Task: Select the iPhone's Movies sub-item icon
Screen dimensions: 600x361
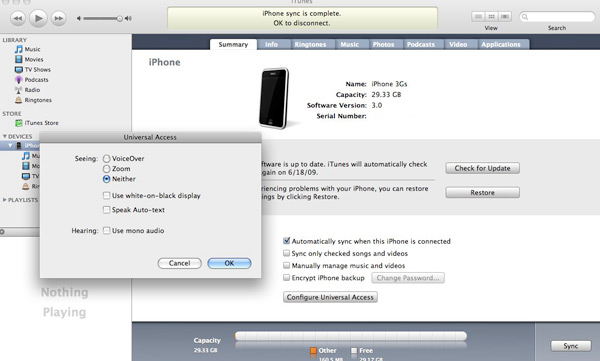Action: coord(26,166)
